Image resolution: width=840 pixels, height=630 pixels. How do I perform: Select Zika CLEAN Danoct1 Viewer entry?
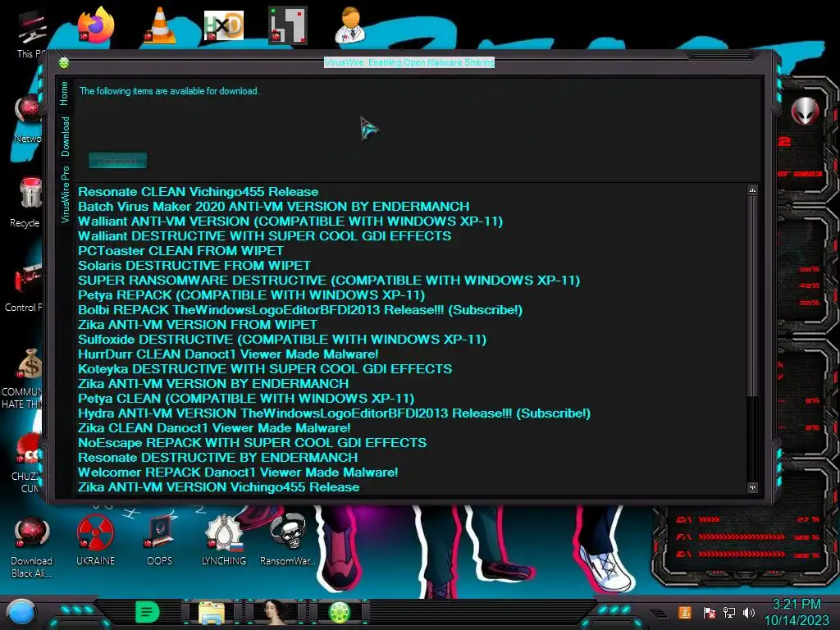pyautogui.click(x=214, y=428)
